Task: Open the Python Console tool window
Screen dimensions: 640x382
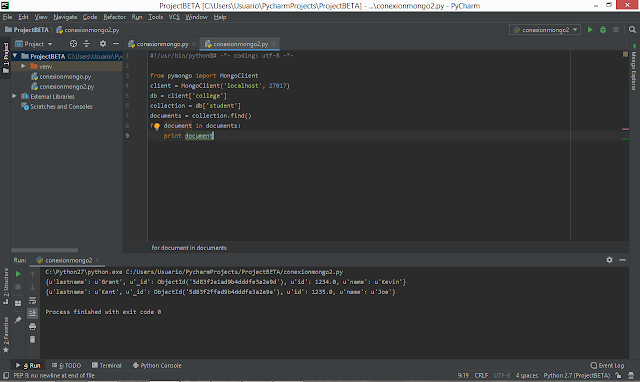Action: (157, 365)
